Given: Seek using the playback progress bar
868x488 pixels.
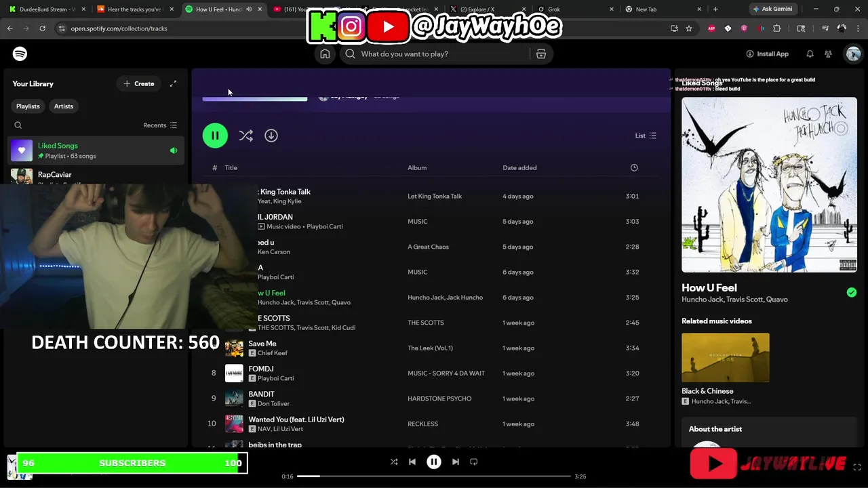Looking at the screenshot, I should click(433, 476).
